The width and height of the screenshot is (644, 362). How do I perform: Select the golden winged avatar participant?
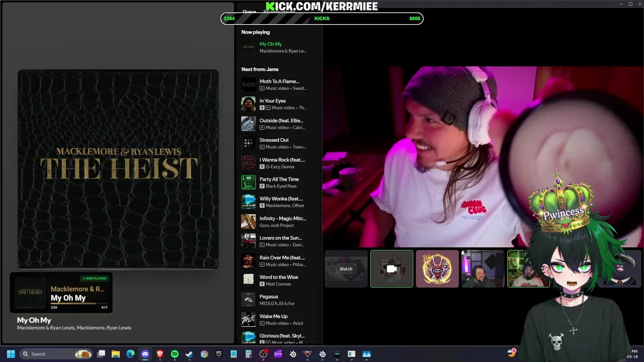437,269
